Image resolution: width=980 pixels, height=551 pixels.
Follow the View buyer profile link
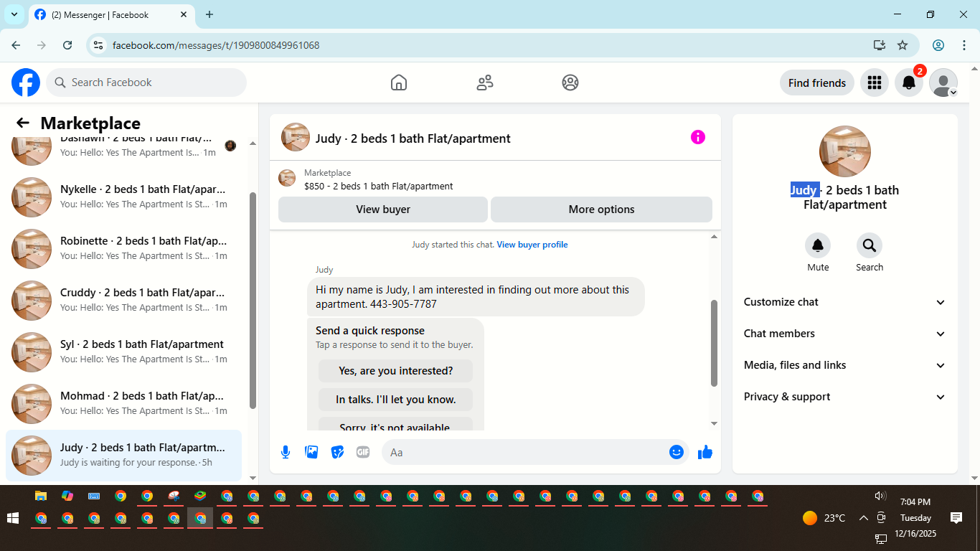[x=532, y=245]
